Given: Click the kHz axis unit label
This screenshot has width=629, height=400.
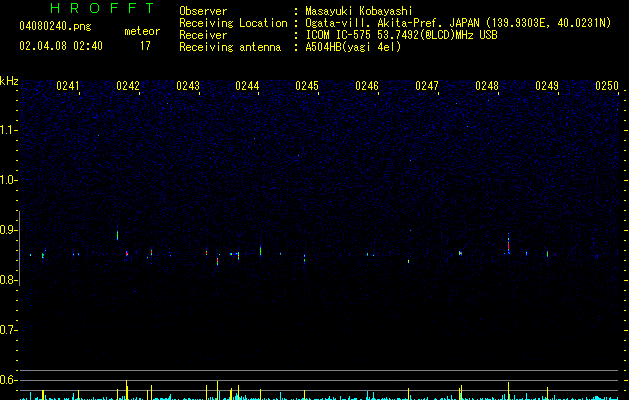Looking at the screenshot, I should point(9,81).
